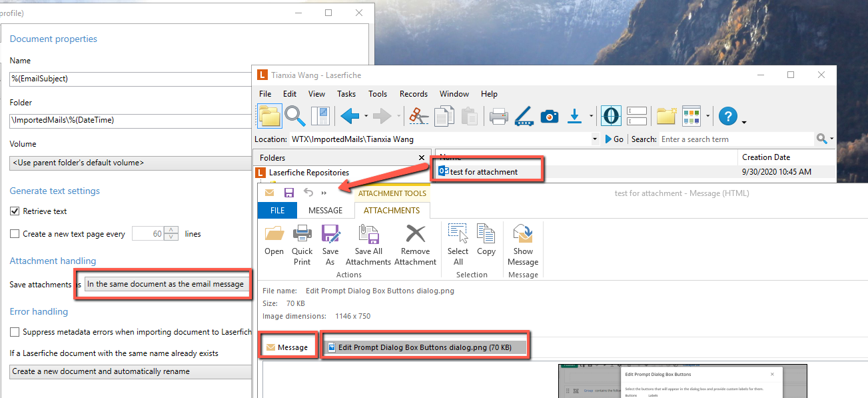Click the camera Snapshot icon in Laserfiche
The height and width of the screenshot is (398, 868).
(549, 115)
